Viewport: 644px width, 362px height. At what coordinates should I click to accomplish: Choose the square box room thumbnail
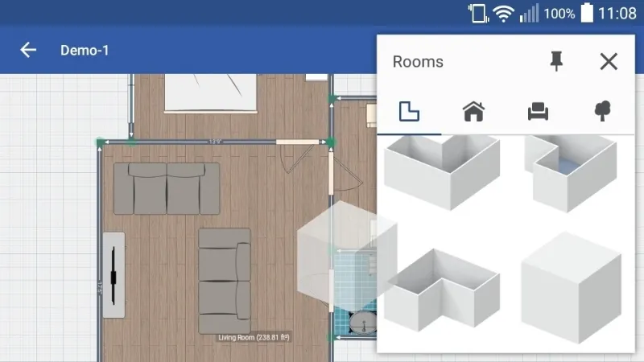572,287
